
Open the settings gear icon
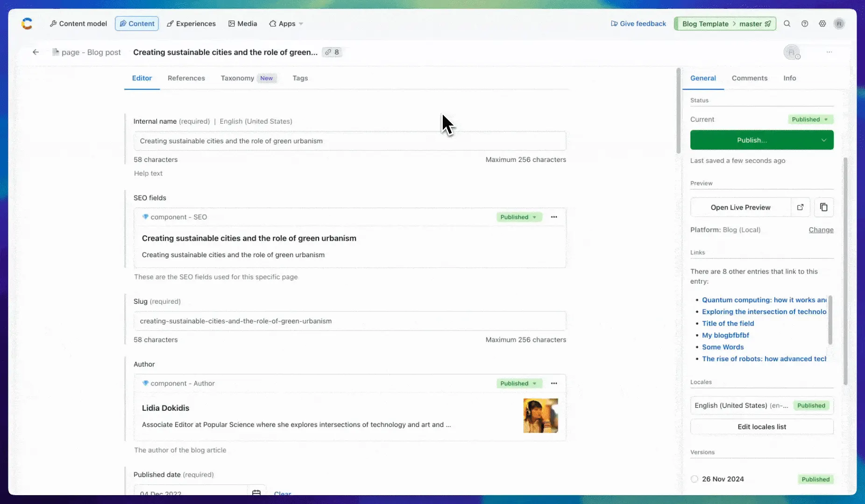pyautogui.click(x=822, y=24)
